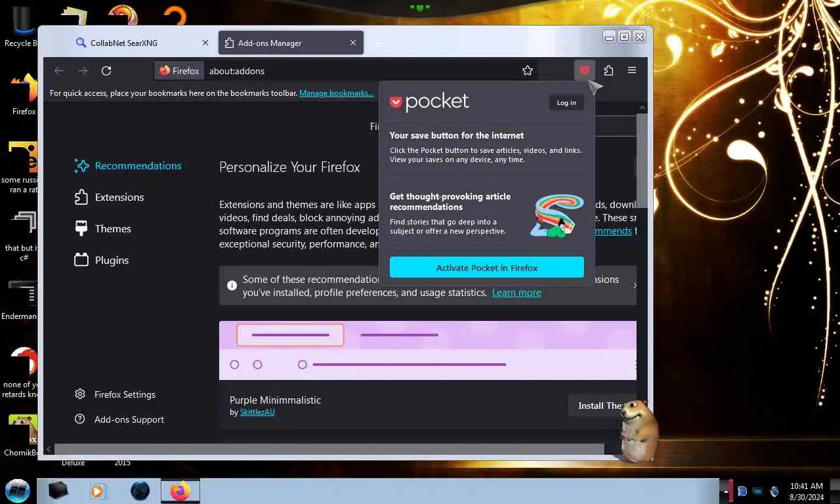840x504 pixels.
Task: Open the Extensions puzzle-piece toolbar icon
Action: [x=608, y=70]
